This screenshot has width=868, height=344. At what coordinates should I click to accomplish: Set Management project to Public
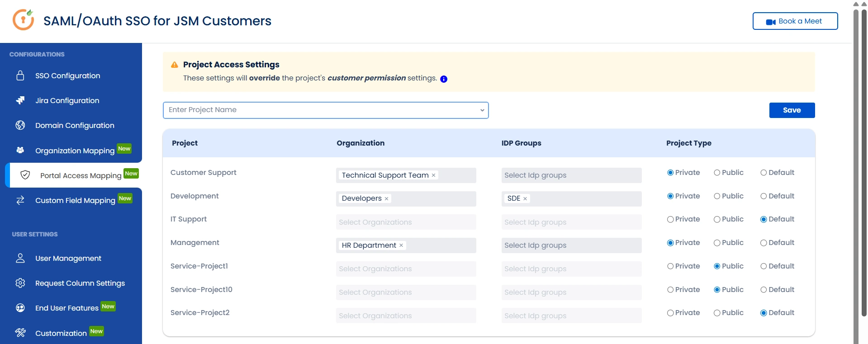717,243
